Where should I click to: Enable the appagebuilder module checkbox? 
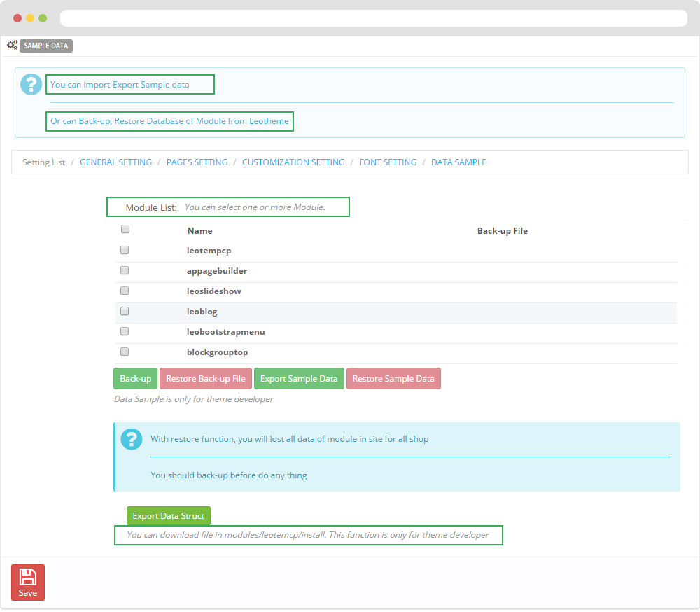pos(125,270)
